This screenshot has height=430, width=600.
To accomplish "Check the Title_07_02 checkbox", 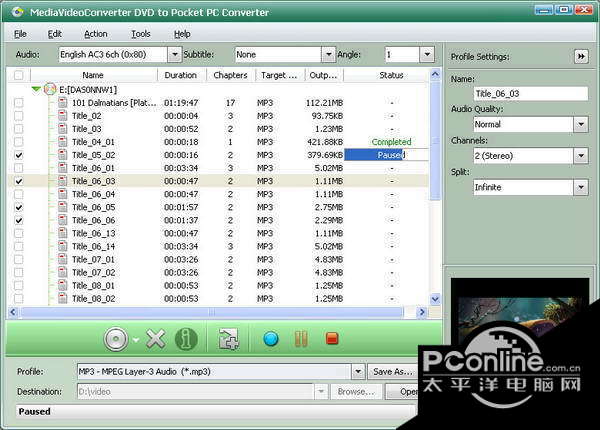I will coord(18,272).
